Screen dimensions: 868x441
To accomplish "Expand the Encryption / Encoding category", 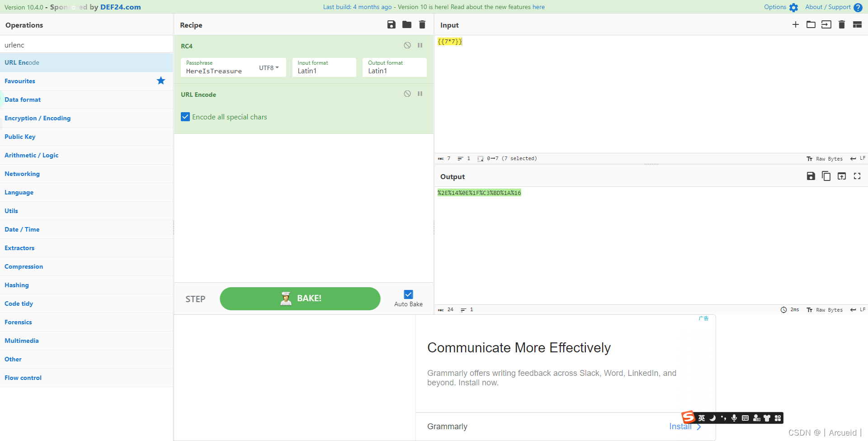I will tap(86, 118).
